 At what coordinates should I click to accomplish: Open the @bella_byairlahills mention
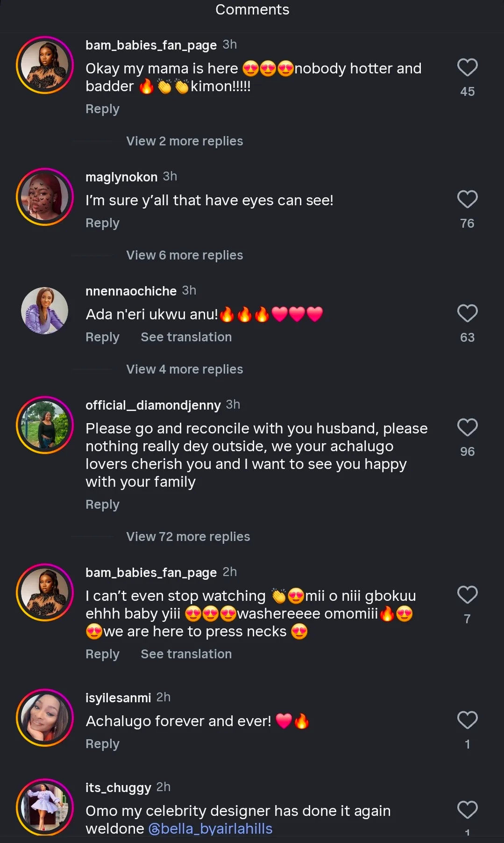[210, 829]
